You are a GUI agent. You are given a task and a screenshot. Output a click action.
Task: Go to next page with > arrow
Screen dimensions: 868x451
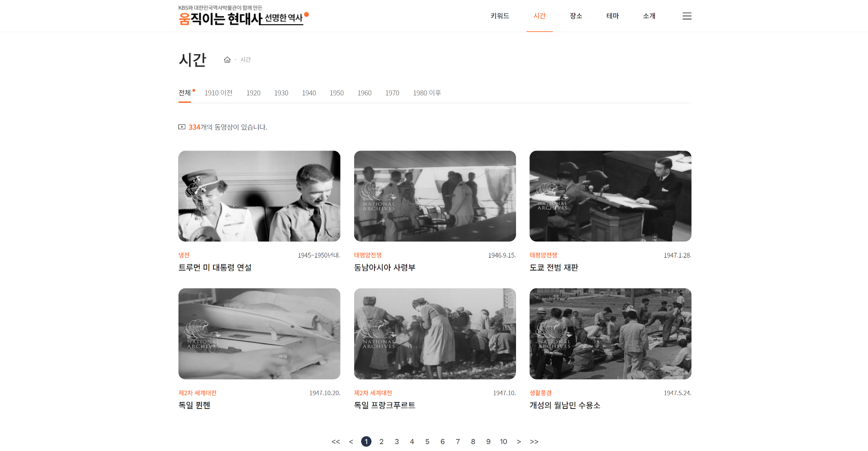[x=519, y=441]
